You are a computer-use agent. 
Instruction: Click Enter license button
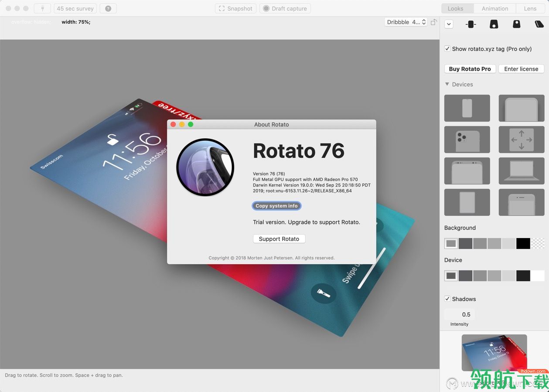[x=521, y=69]
